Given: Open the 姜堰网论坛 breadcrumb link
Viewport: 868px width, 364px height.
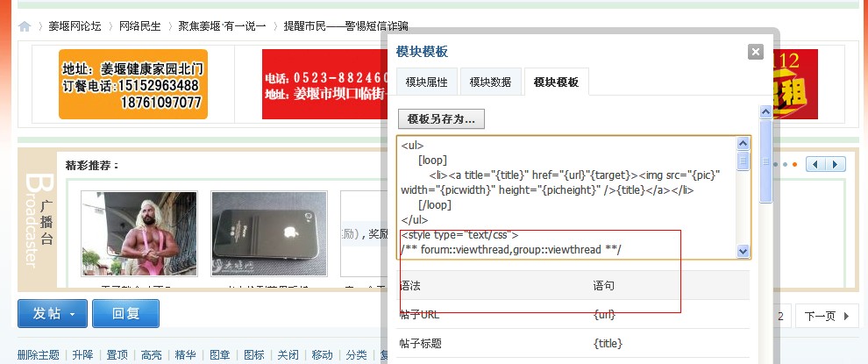Looking at the screenshot, I should pyautogui.click(x=75, y=26).
